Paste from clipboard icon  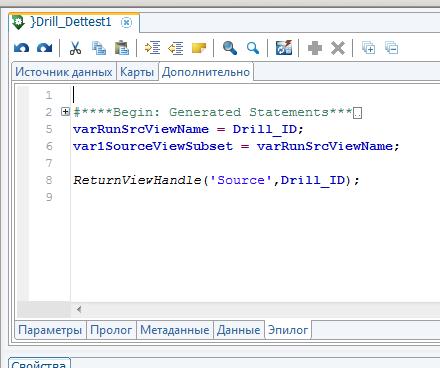click(122, 48)
